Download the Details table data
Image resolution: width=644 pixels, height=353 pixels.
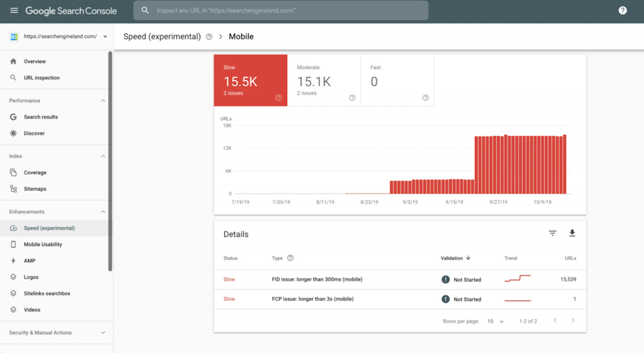pos(572,233)
